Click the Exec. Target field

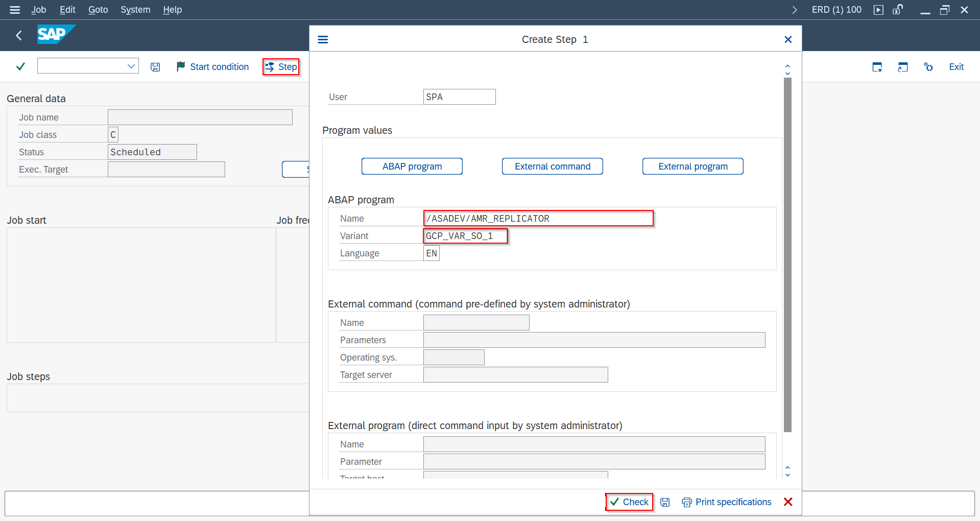[x=166, y=170]
